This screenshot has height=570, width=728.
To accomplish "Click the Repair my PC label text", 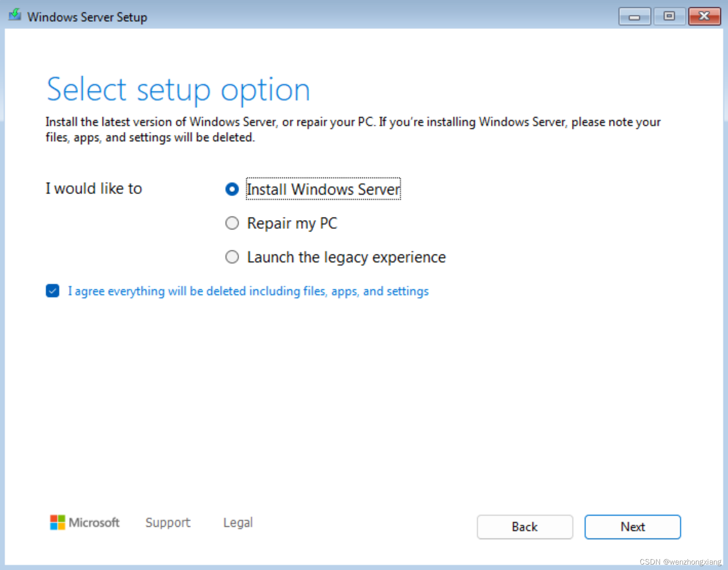I will (292, 223).
